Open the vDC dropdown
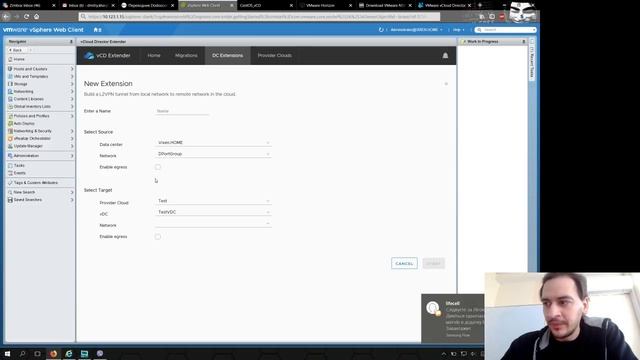 [x=213, y=212]
